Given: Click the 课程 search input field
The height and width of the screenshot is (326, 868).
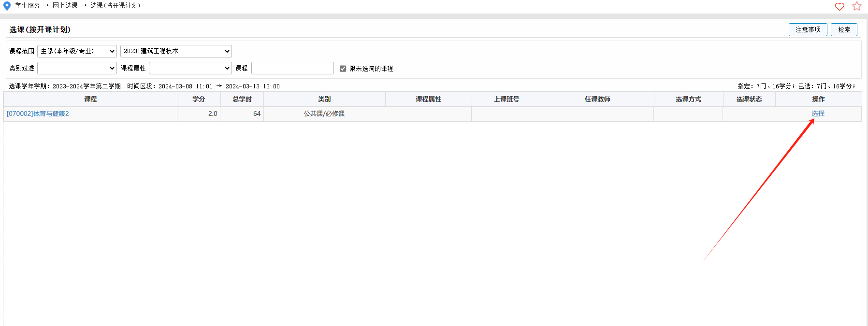Looking at the screenshot, I should click(x=292, y=68).
